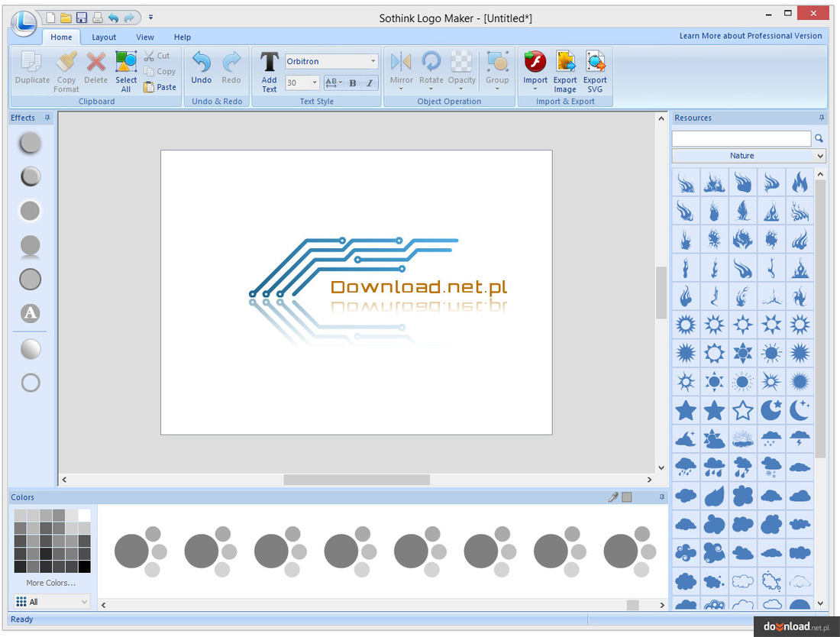840x637 pixels.
Task: Select the Copy Format brush tool
Action: pyautogui.click(x=66, y=72)
